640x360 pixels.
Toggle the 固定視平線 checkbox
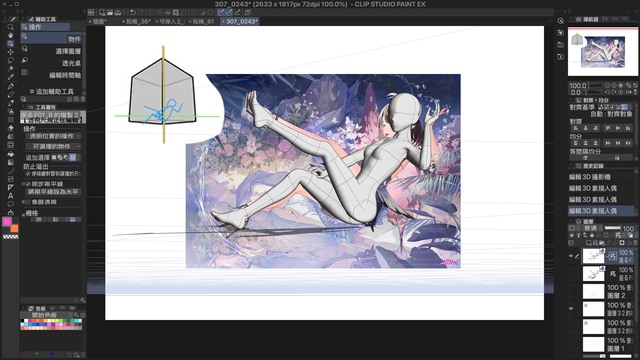pos(28,184)
